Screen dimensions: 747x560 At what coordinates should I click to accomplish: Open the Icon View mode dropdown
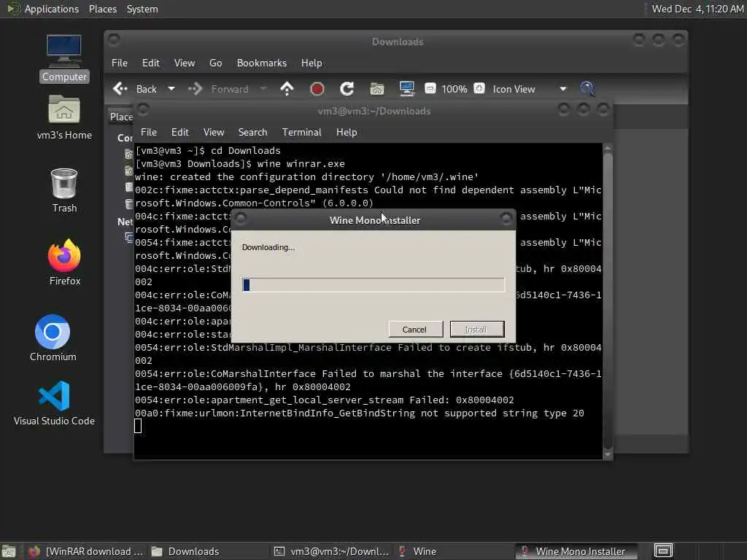click(x=530, y=89)
